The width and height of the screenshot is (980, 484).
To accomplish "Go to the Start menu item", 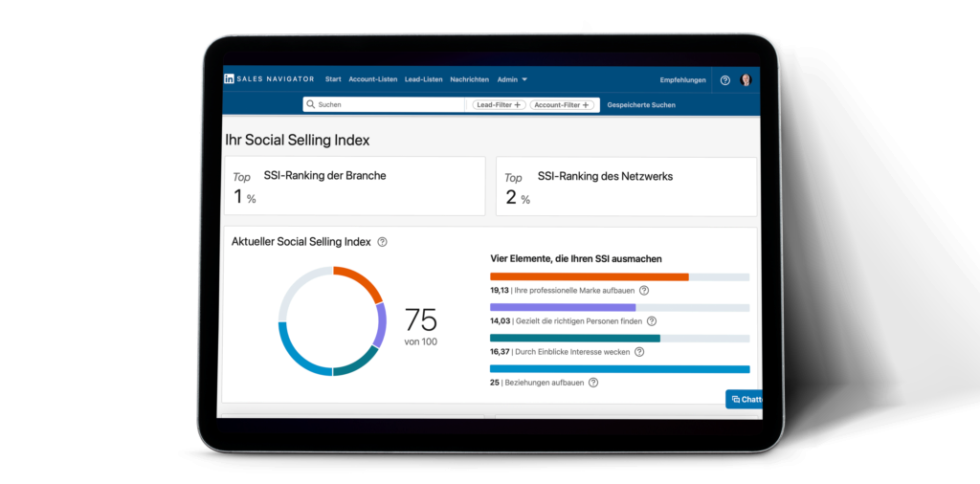I will point(333,79).
